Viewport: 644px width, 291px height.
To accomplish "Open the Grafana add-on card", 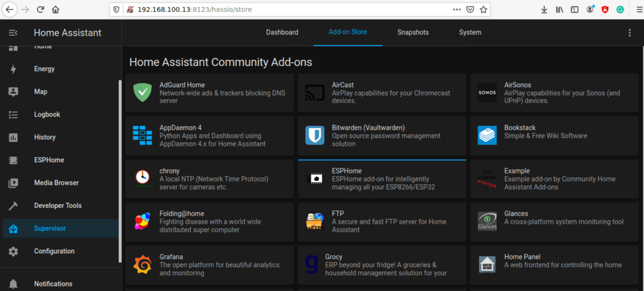I will click(x=209, y=265).
